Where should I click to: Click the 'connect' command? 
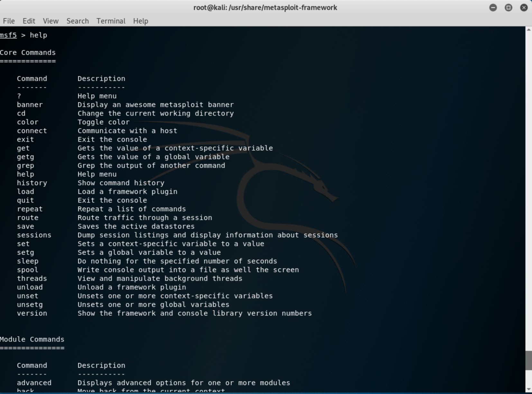(32, 131)
